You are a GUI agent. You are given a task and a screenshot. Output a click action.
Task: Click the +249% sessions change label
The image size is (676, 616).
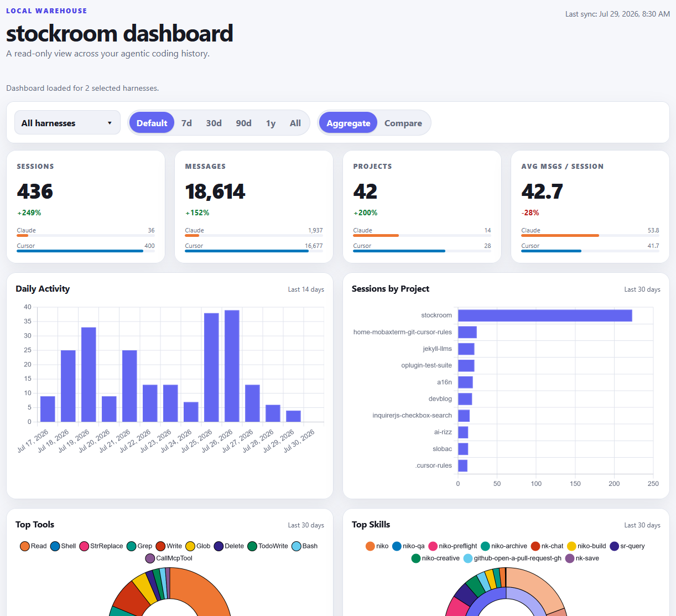(x=29, y=213)
